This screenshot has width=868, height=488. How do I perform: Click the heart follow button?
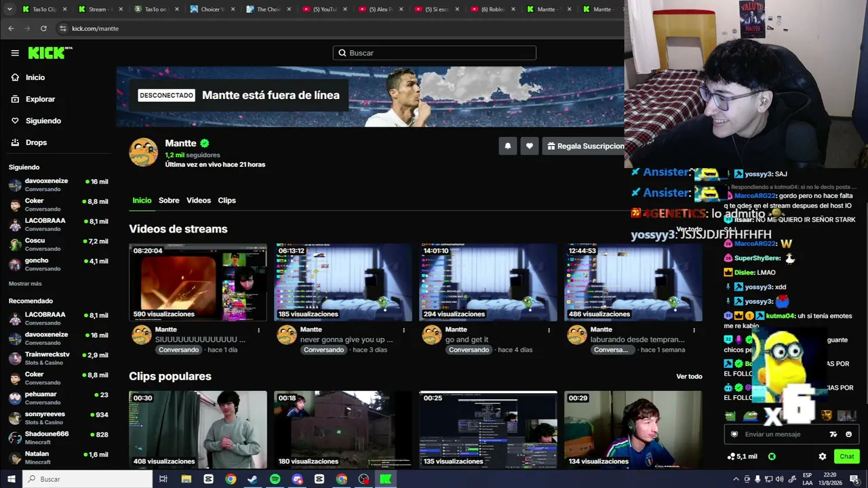(x=530, y=146)
